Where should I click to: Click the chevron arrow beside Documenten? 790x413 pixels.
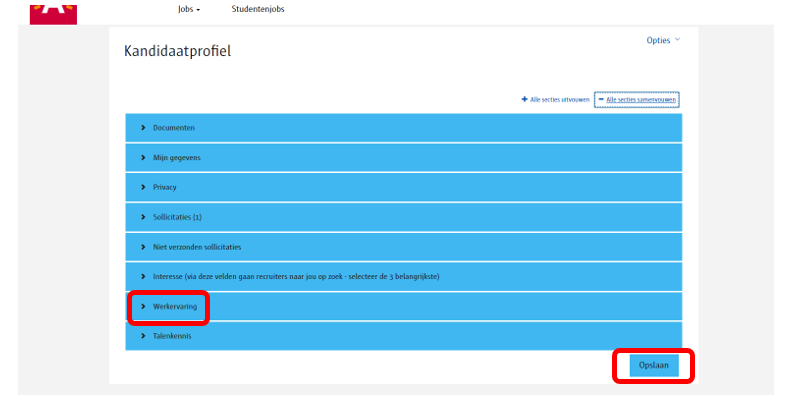pyautogui.click(x=143, y=128)
